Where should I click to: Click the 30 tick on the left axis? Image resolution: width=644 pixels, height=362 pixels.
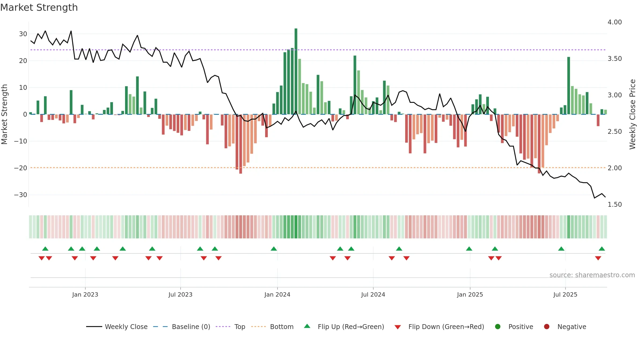point(23,34)
